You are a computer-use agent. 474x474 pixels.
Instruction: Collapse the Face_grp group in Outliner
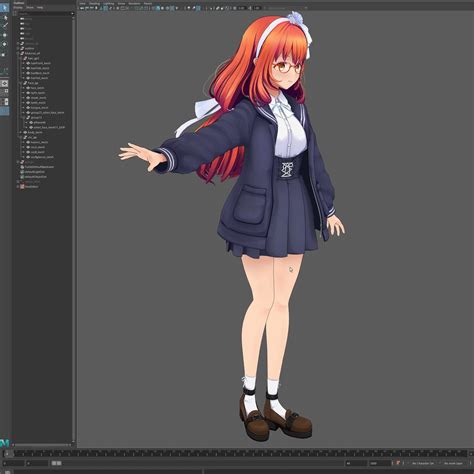click(x=21, y=83)
